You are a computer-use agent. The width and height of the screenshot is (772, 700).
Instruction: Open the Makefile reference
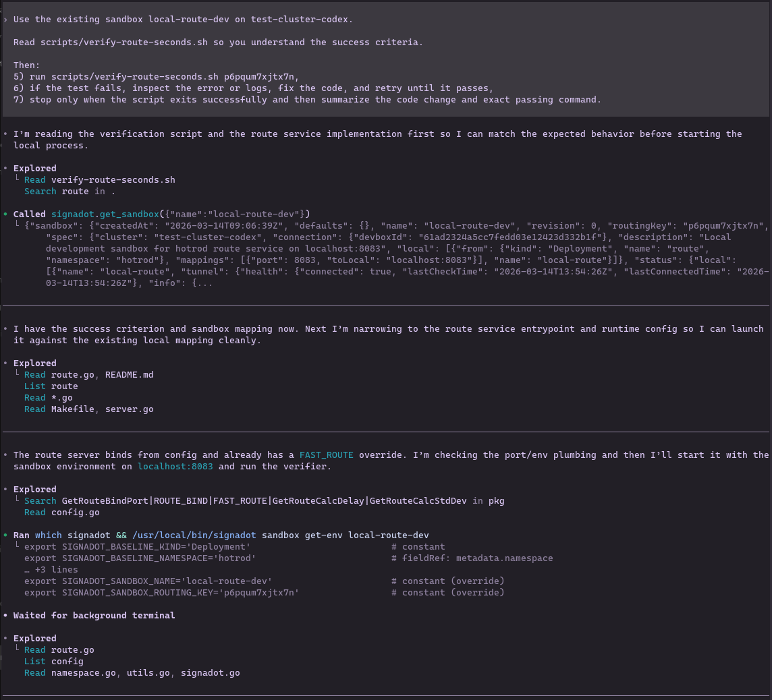[72, 409]
